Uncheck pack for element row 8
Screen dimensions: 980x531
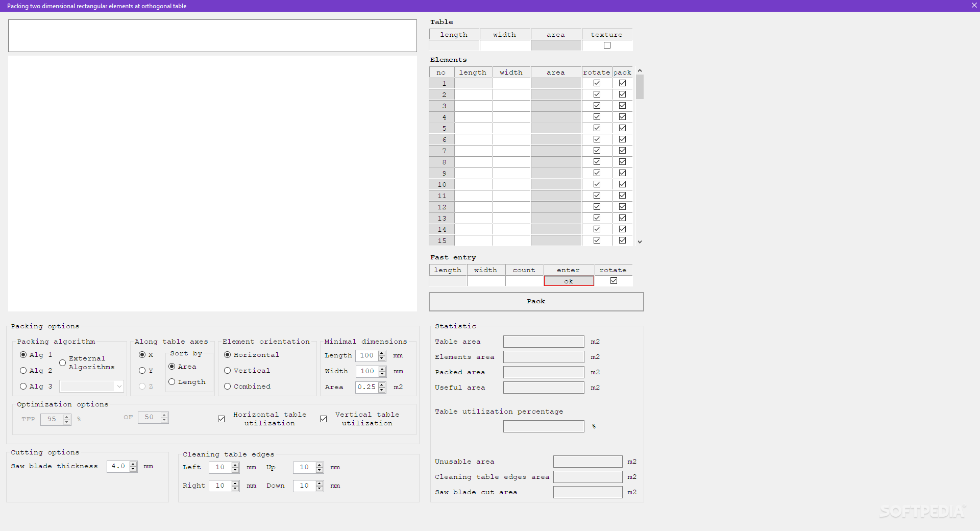tap(622, 162)
